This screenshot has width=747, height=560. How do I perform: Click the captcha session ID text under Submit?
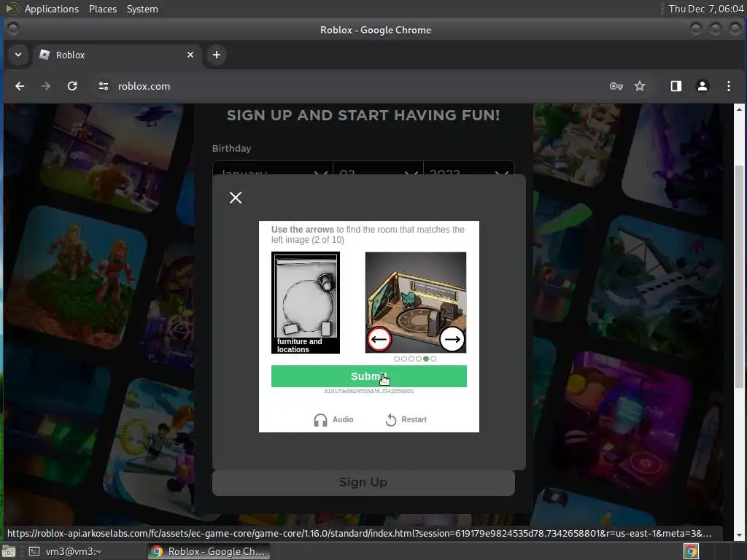(368, 391)
